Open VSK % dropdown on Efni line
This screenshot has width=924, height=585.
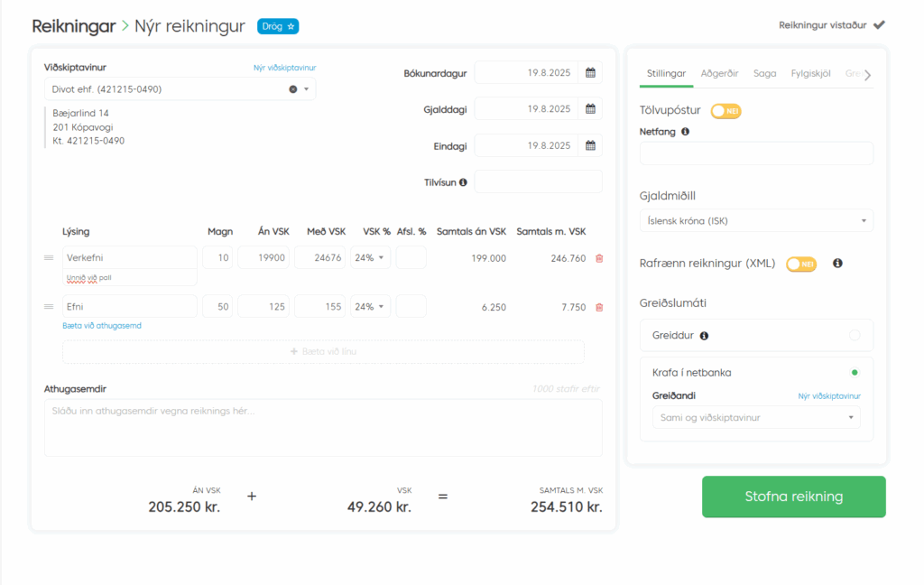370,307
